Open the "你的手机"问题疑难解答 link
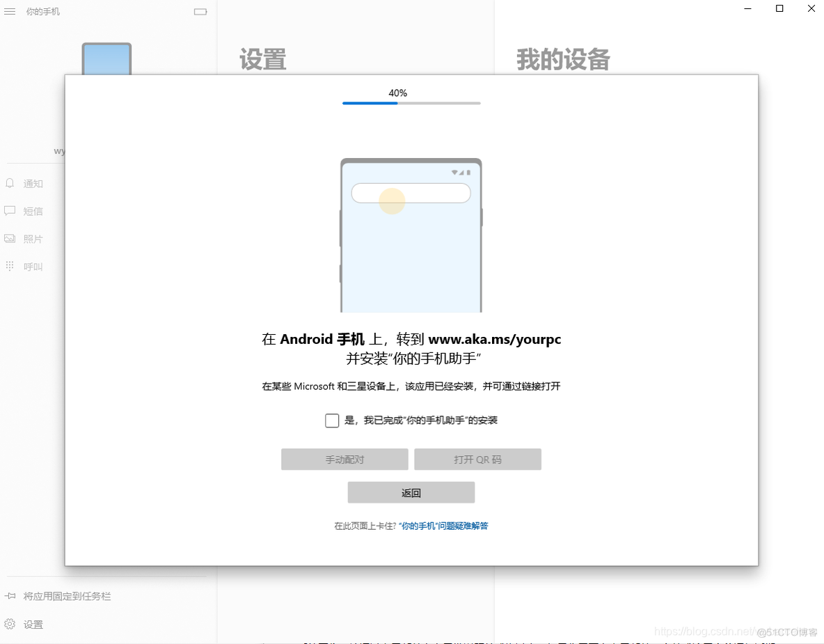The image size is (824, 644). pyautogui.click(x=443, y=526)
